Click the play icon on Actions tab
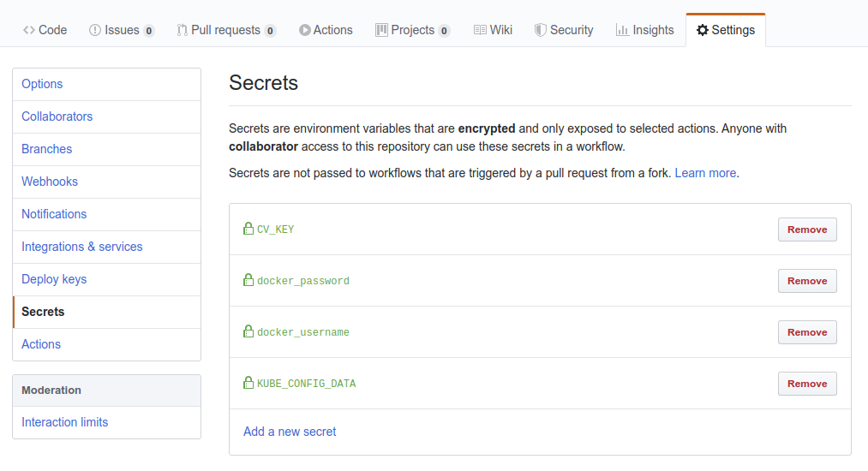The image size is (868, 471). pos(305,30)
